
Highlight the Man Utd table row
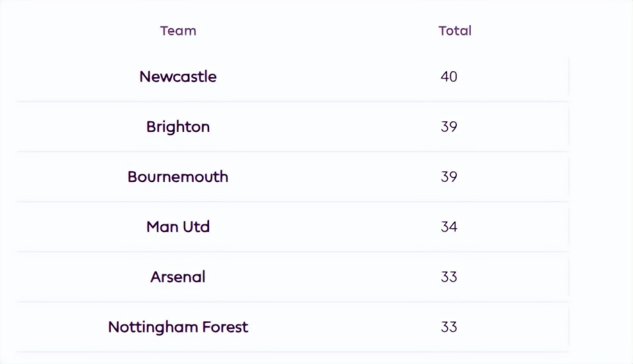pos(310,227)
